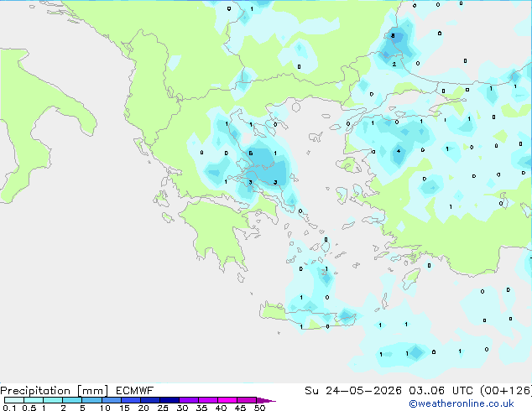Pick the 10–15 mm blue legend swatch

click(x=111, y=400)
